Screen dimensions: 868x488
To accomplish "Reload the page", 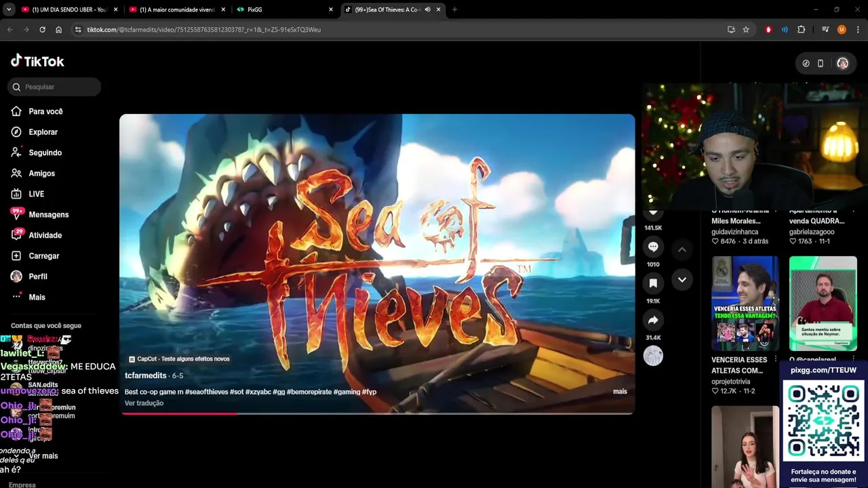I will (x=42, y=30).
